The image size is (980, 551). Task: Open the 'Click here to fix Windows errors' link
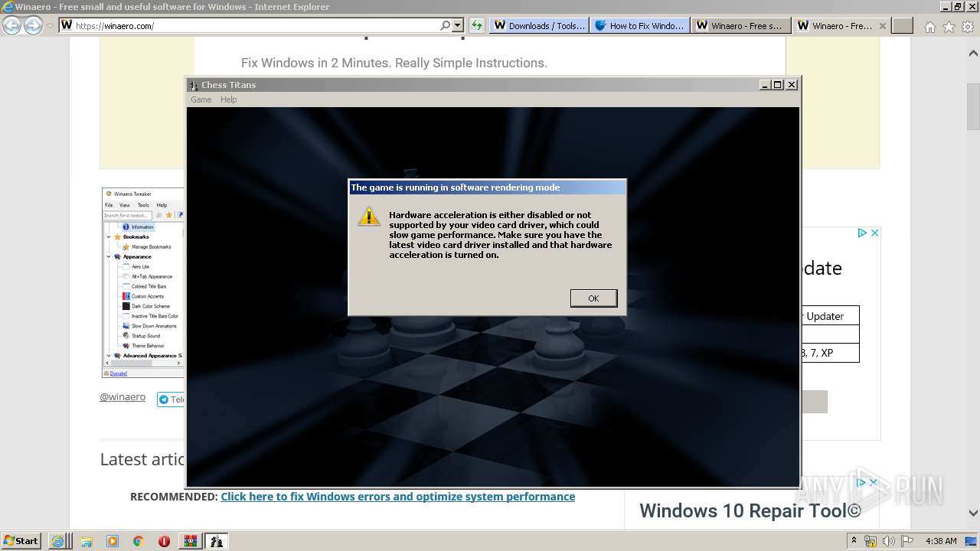pyautogui.click(x=397, y=497)
